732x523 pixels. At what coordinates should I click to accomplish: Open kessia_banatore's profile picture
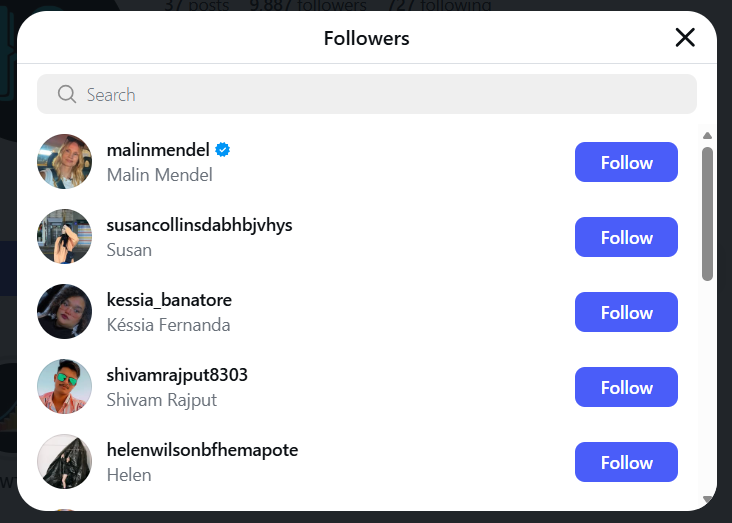coord(64,312)
